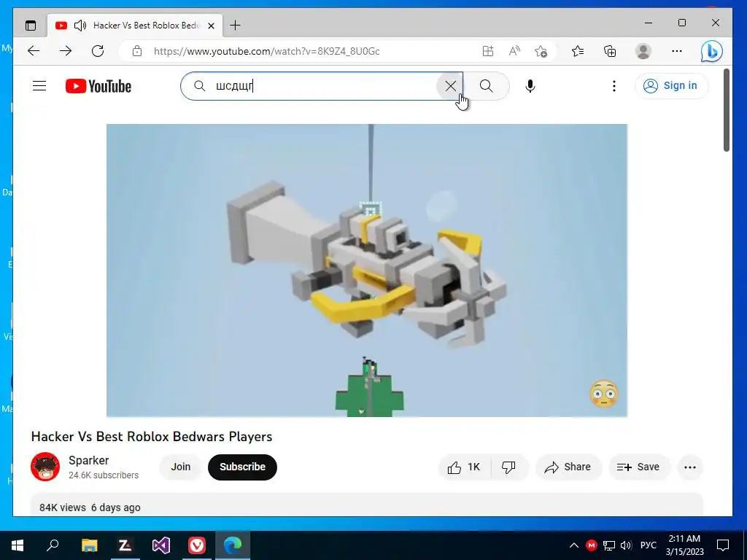Close the Hacker Vs Best Roblox tab
The height and width of the screenshot is (560, 747).
pos(211,26)
